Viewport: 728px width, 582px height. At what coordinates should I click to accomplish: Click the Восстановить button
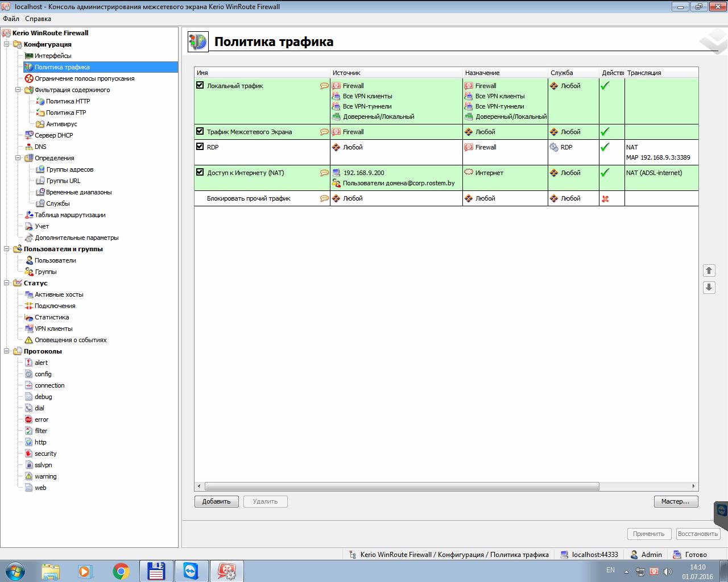point(698,534)
